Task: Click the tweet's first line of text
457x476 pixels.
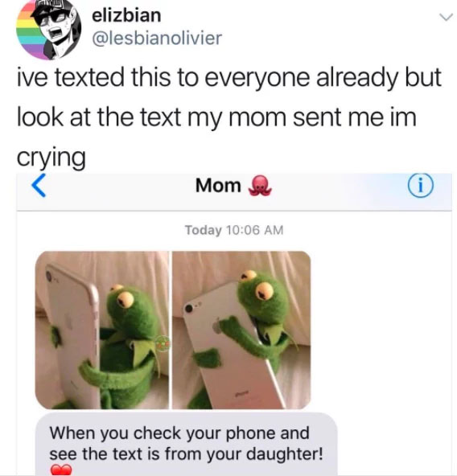Action: (228, 77)
